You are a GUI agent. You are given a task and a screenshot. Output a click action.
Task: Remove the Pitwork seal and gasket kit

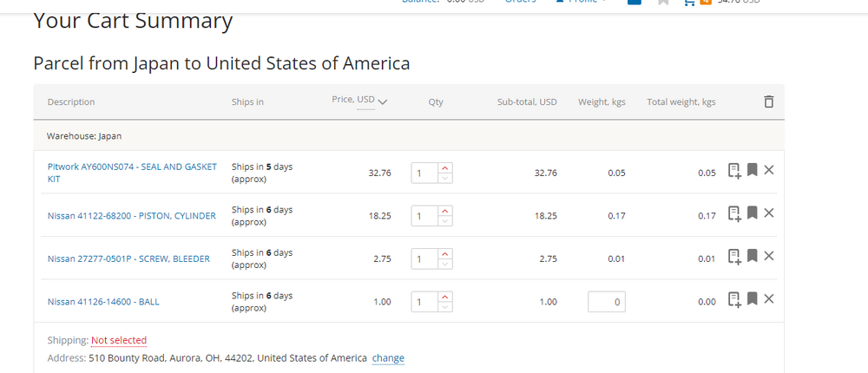tap(769, 170)
